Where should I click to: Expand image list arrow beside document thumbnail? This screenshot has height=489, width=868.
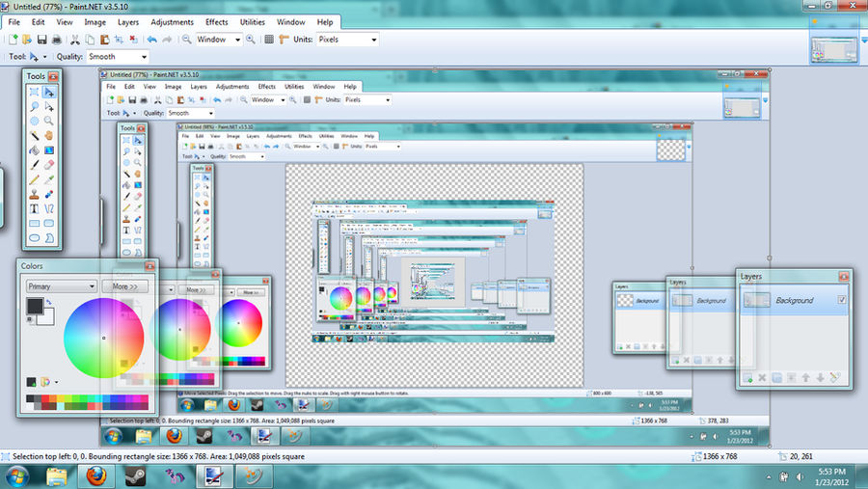click(x=864, y=40)
